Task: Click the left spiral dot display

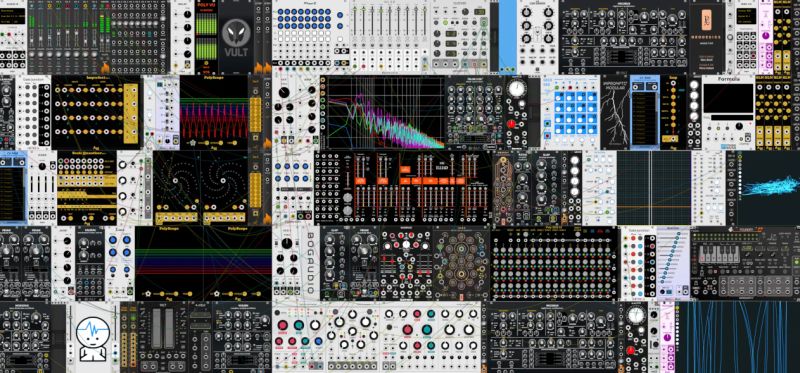Action: pyautogui.click(x=177, y=181)
